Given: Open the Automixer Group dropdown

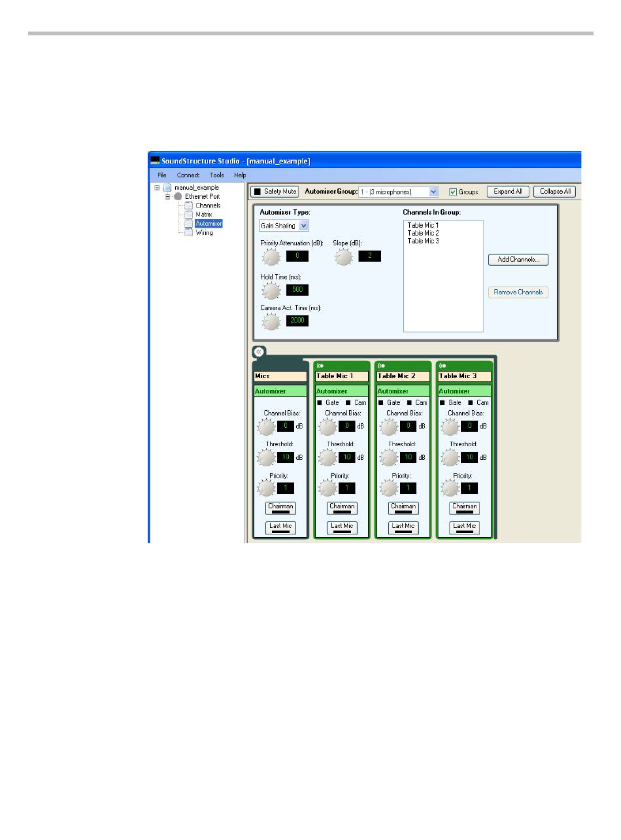Looking at the screenshot, I should (x=398, y=192).
